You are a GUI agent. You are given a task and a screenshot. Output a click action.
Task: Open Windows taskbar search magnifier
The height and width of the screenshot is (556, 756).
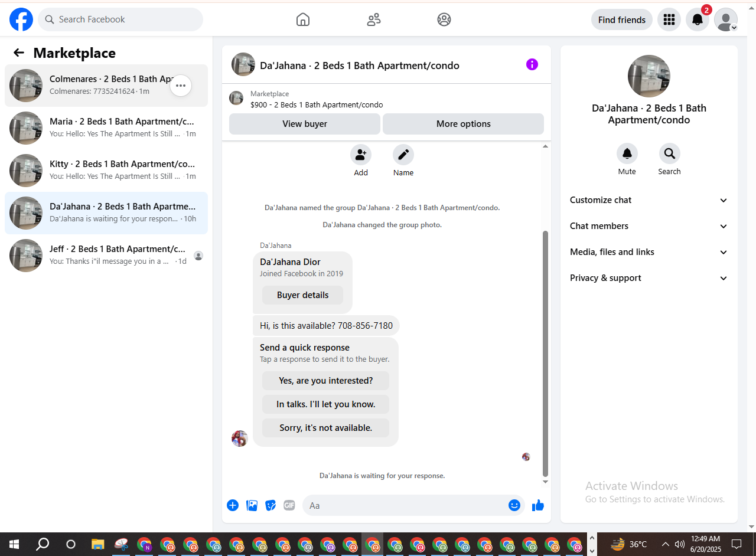[43, 544]
